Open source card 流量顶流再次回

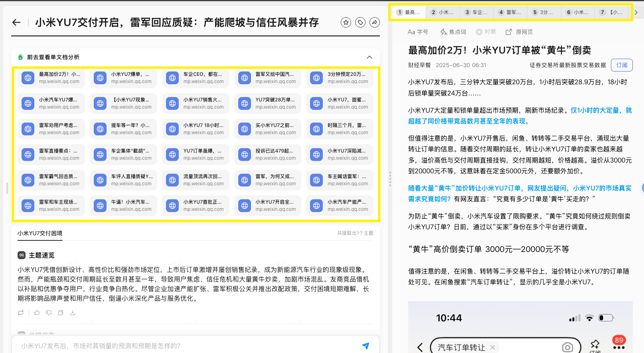point(196,180)
